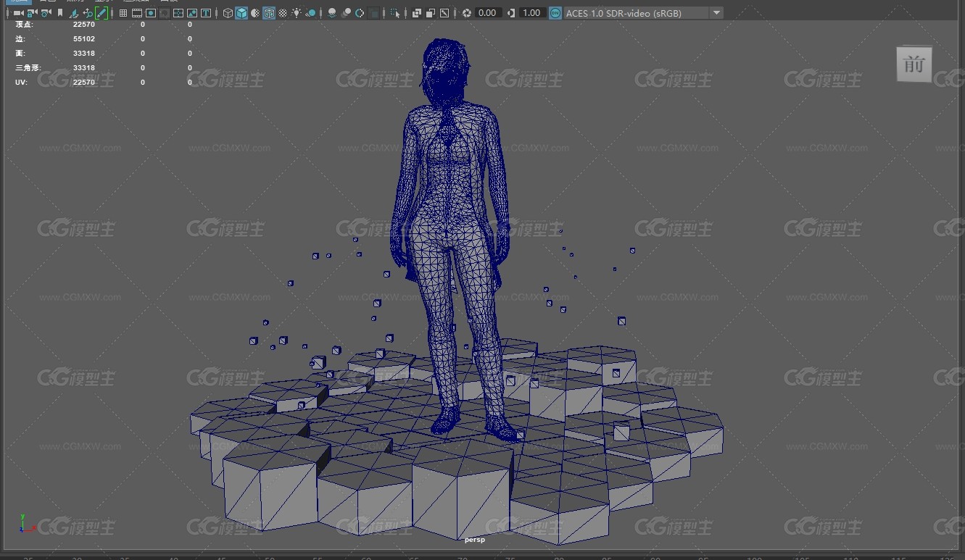This screenshot has height=560, width=965.
Task: Click the Isolate Select icon
Action: pyautogui.click(x=395, y=13)
